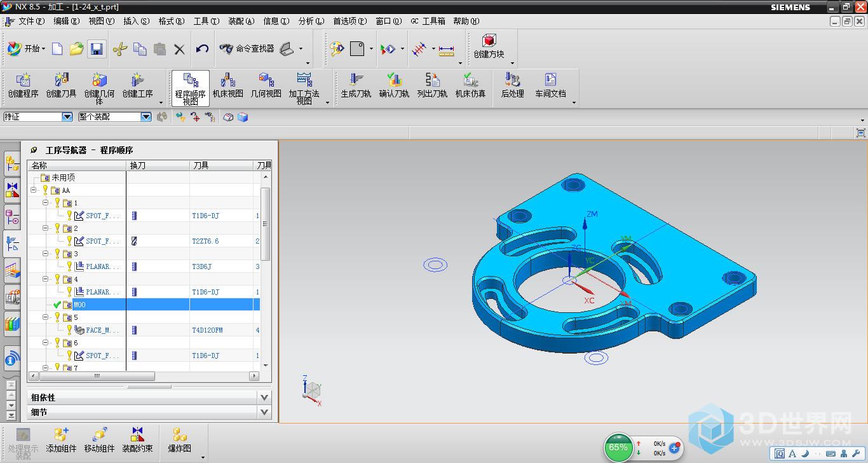Open the 编辑 menu
Screen dimensions: 868x463
coord(66,21)
